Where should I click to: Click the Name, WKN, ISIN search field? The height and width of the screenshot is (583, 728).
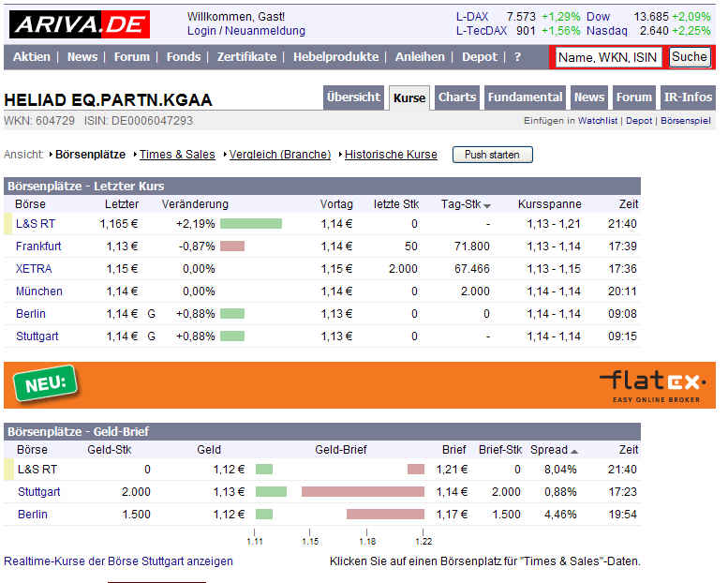point(607,57)
